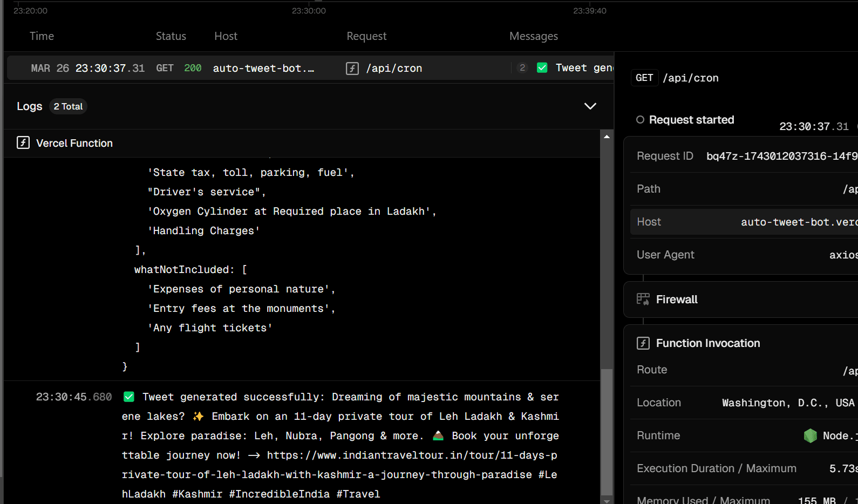
Task: Click the User Agent row
Action: [744, 255]
